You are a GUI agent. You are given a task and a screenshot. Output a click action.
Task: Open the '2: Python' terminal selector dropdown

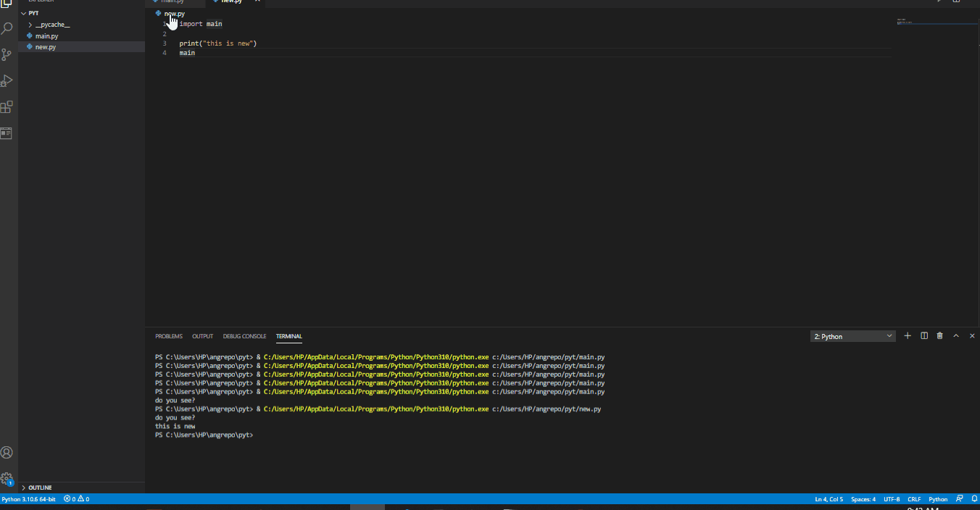(853, 336)
